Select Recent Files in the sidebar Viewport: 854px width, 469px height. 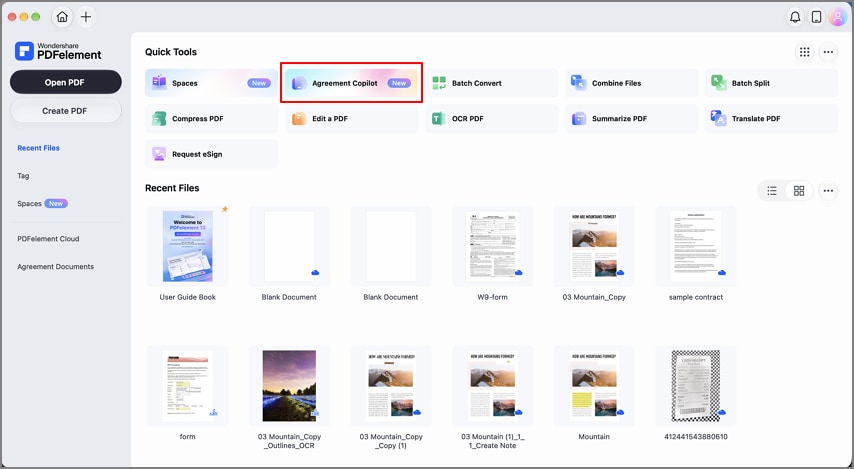click(39, 148)
